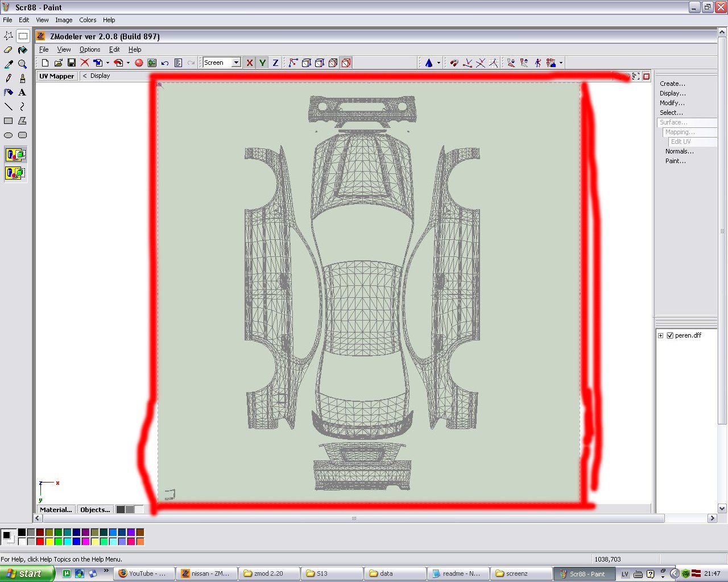Viewport: 728px width, 582px height.
Task: Toggle the peren.dff checkbox
Action: click(670, 335)
